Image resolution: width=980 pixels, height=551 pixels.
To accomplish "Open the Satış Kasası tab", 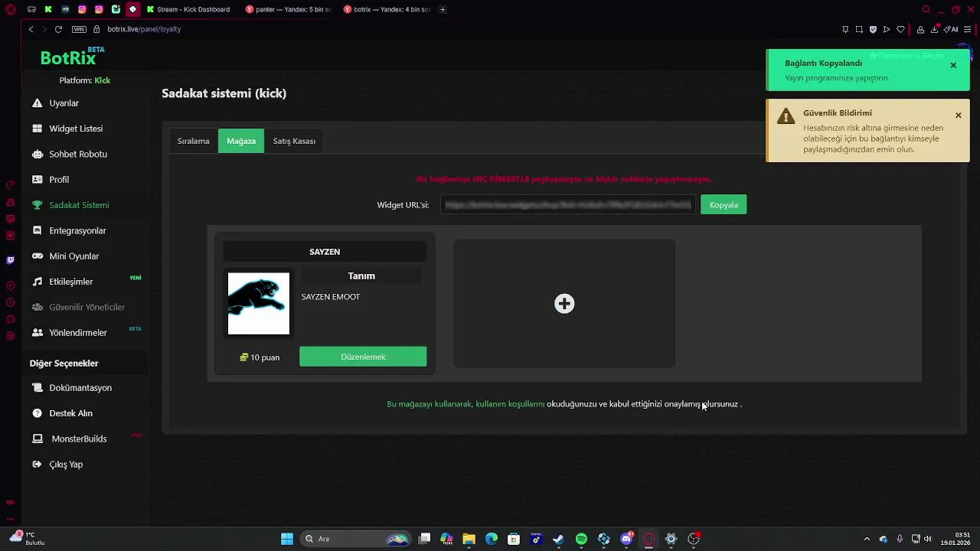I will 294,141.
